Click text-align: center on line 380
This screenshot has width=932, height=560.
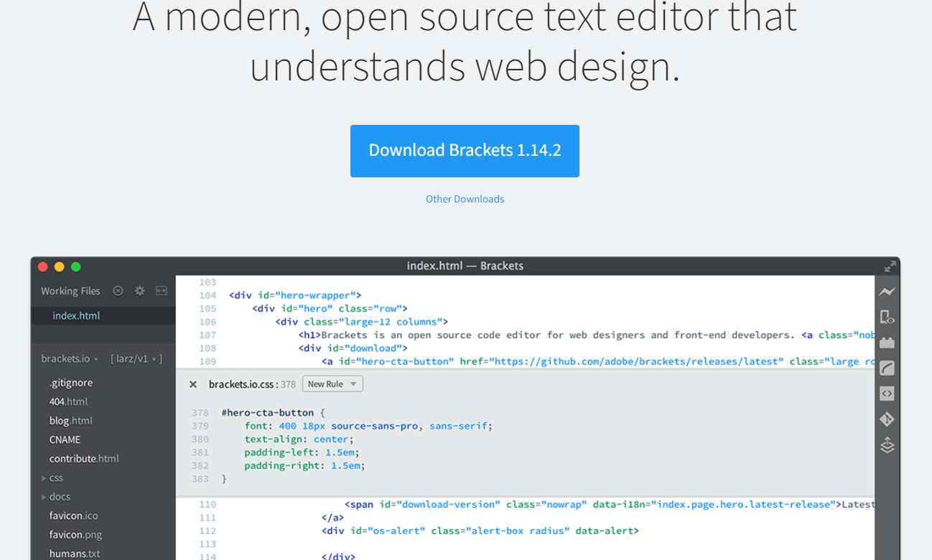pos(299,439)
